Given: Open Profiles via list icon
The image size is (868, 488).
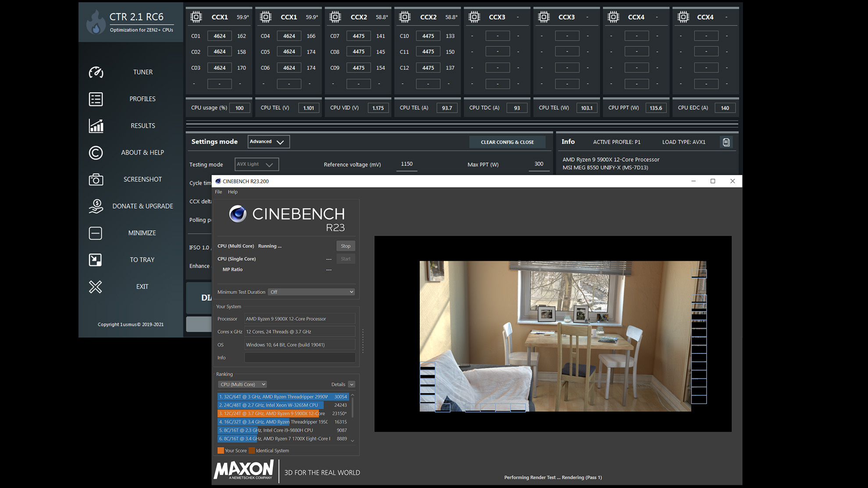Looking at the screenshot, I should [x=96, y=99].
